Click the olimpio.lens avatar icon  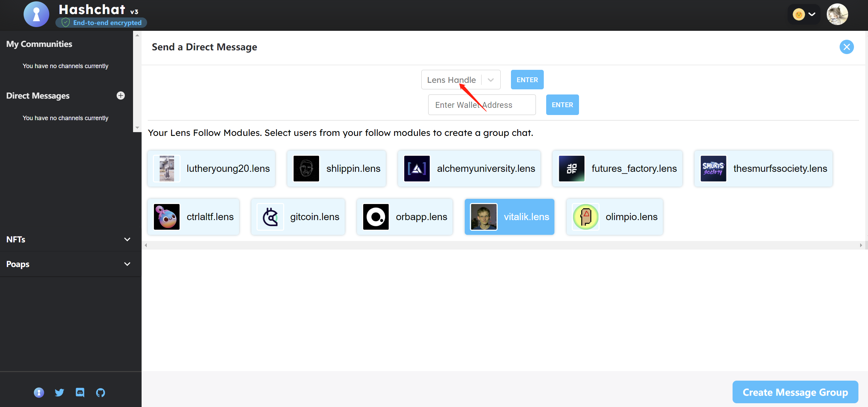pyautogui.click(x=586, y=217)
